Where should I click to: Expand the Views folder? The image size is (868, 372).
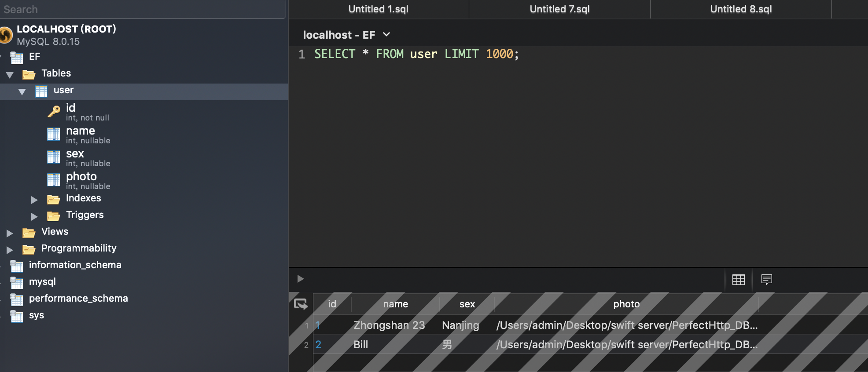click(x=10, y=233)
